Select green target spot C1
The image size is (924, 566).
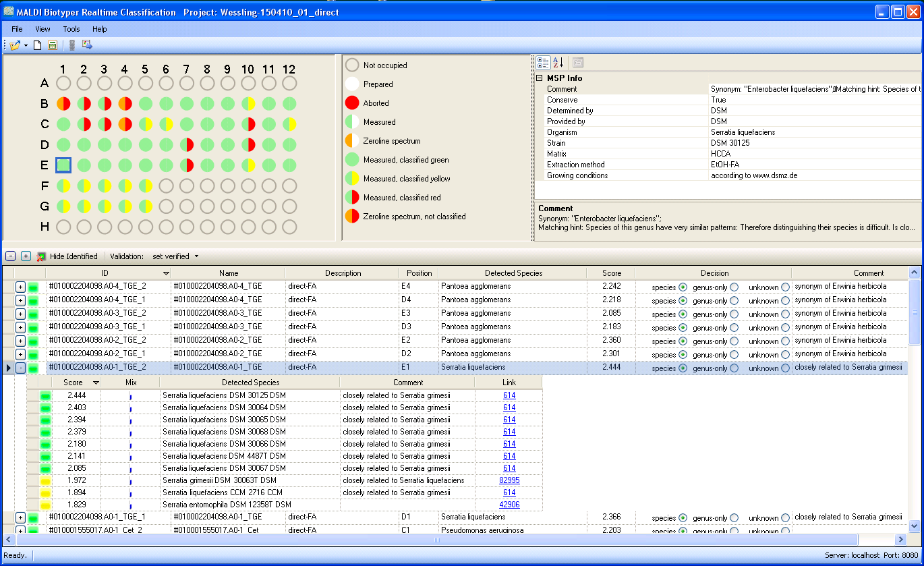click(x=63, y=125)
